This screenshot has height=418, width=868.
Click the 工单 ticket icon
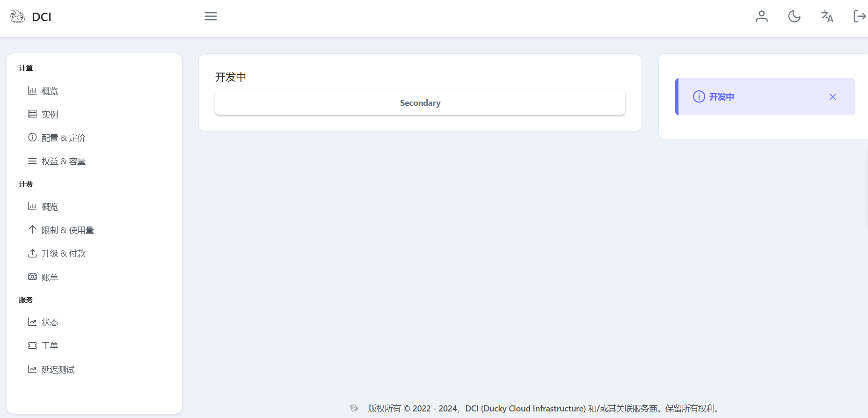[x=32, y=345]
